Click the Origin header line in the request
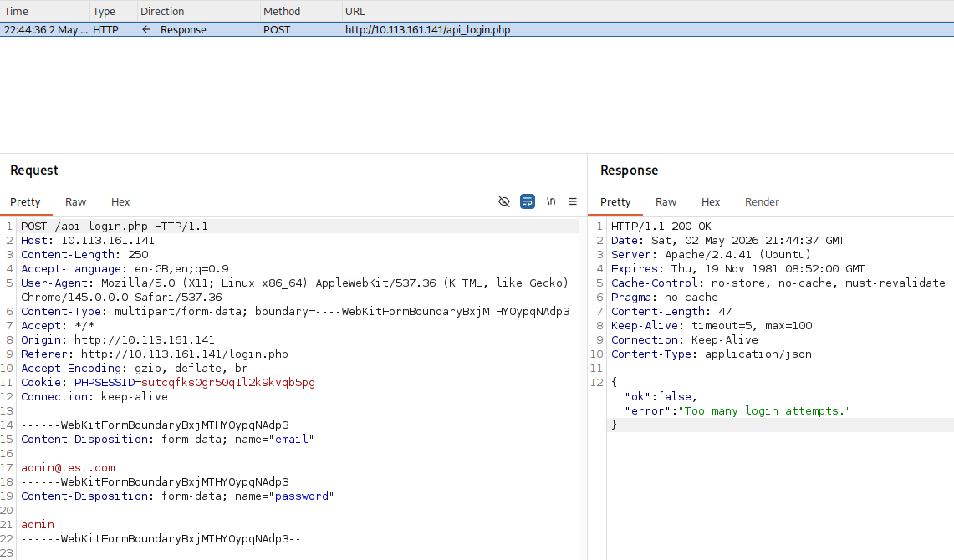 [x=117, y=340]
